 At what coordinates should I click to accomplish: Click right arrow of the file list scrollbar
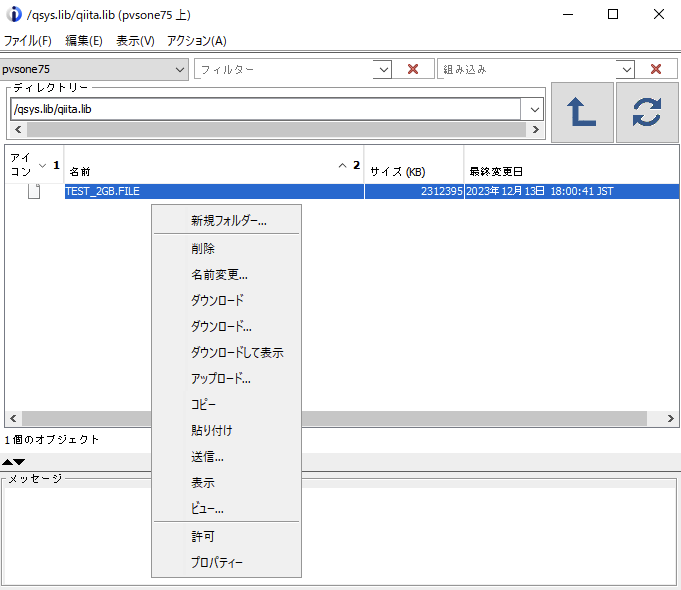tap(671, 418)
